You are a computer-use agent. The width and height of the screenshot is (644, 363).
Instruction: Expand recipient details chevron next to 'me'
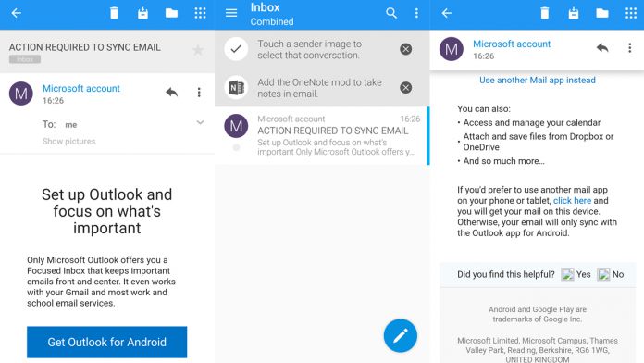[200, 122]
